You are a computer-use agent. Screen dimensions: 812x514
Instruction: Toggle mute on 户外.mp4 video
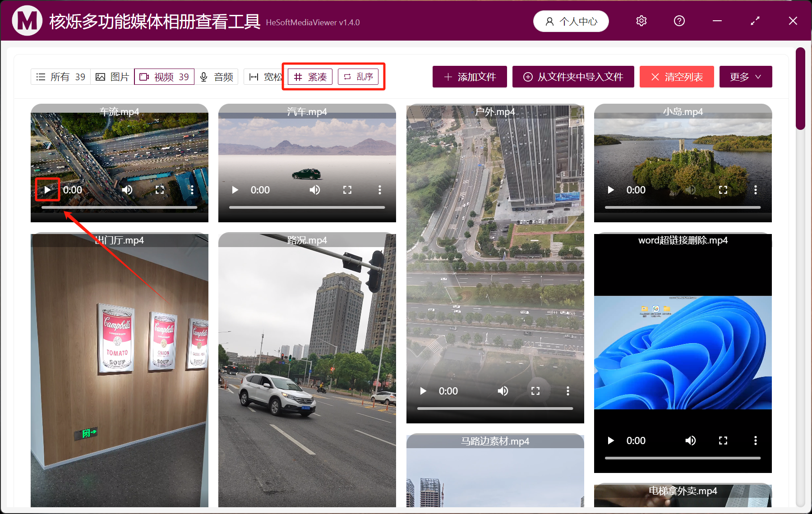coord(503,391)
